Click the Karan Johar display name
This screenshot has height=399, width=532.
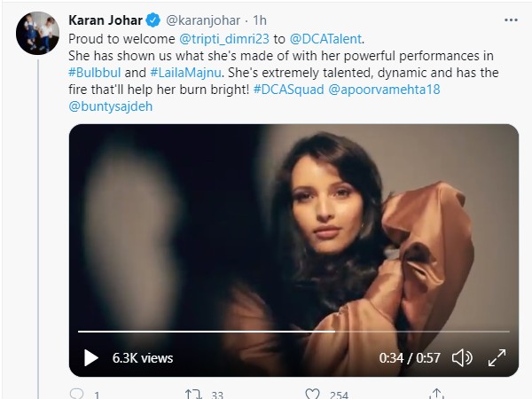[106, 21]
